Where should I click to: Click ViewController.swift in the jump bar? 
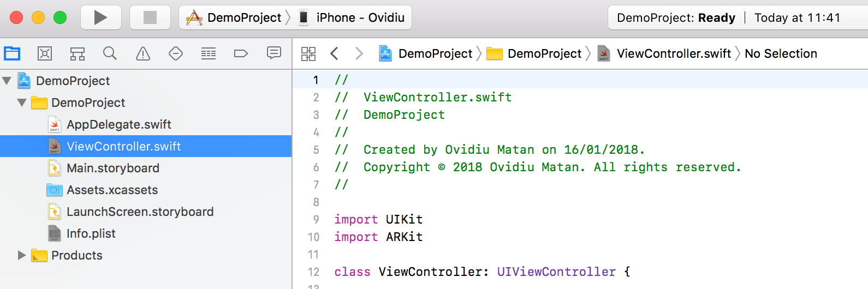(673, 53)
